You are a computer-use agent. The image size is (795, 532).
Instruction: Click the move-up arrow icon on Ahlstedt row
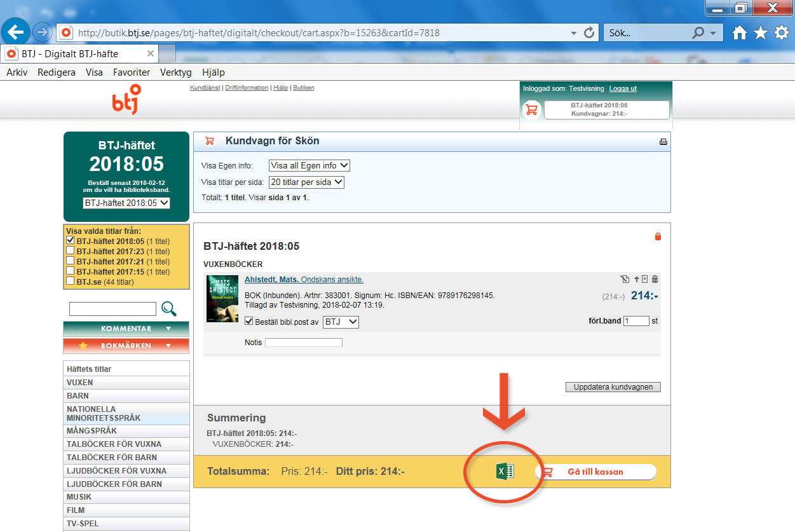637,279
